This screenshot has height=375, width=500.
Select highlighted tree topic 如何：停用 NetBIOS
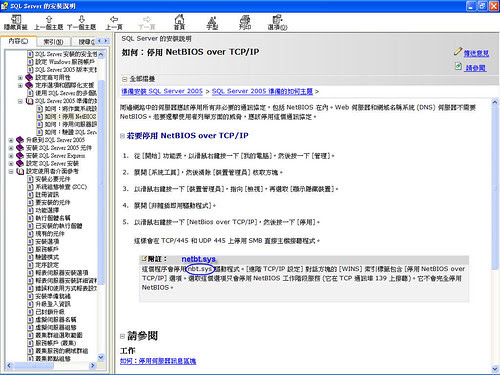coord(70,116)
